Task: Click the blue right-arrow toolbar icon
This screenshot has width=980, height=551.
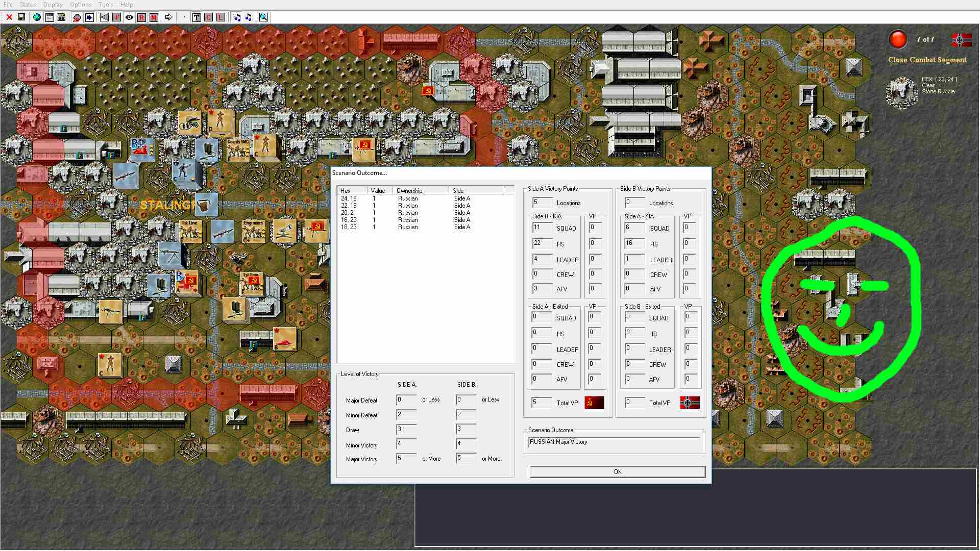Action: pyautogui.click(x=89, y=17)
